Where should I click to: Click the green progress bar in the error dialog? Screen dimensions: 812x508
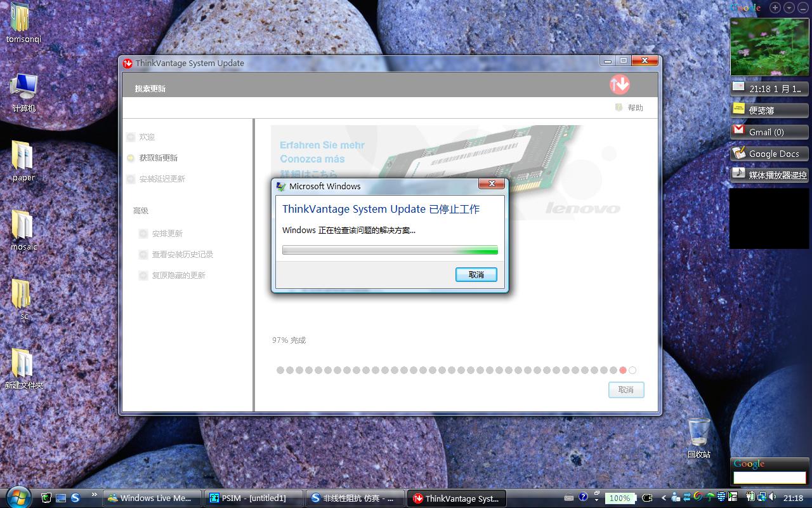click(x=390, y=250)
